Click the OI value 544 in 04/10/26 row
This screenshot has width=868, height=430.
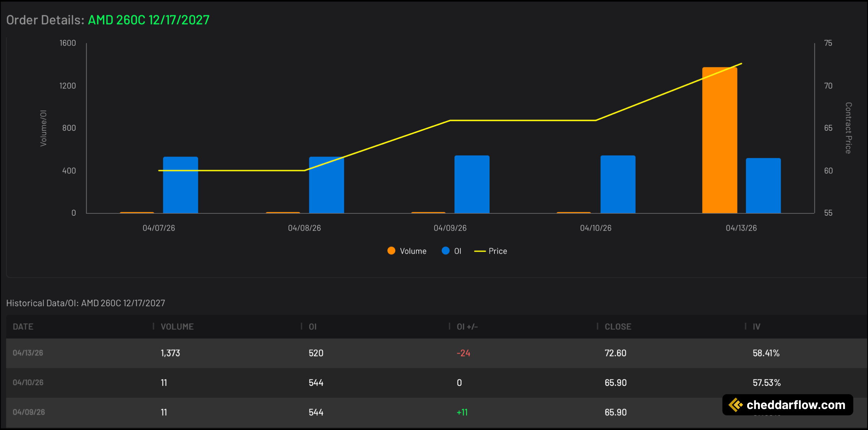pyautogui.click(x=316, y=383)
